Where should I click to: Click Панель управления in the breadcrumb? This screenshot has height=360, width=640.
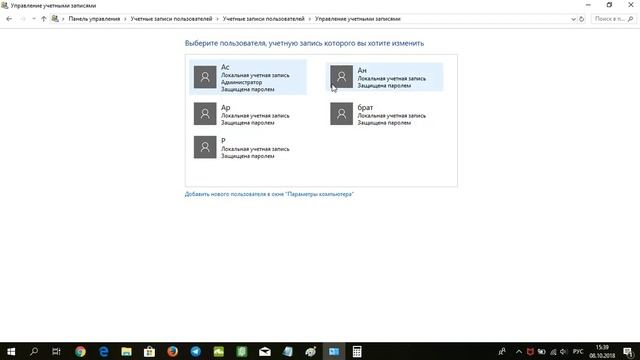pos(94,19)
